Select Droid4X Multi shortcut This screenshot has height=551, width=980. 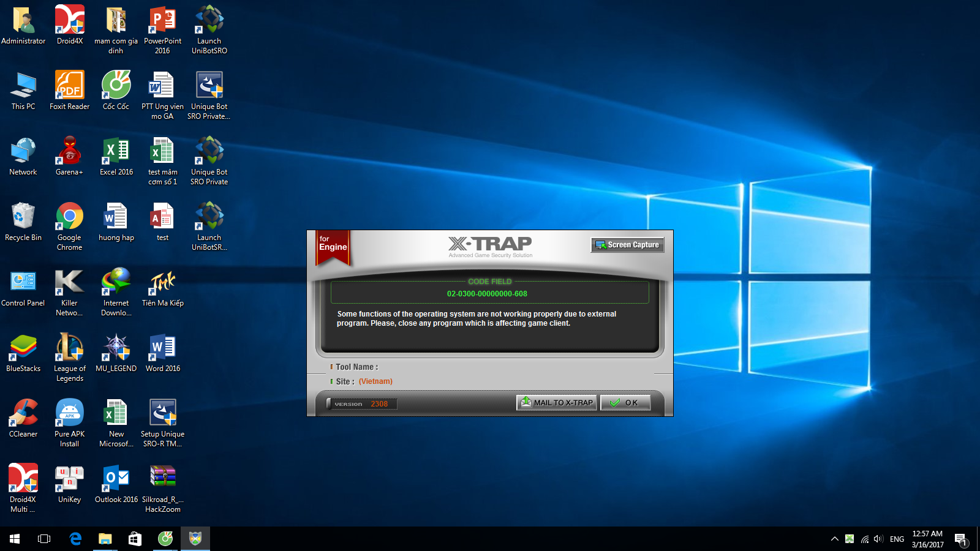23,489
